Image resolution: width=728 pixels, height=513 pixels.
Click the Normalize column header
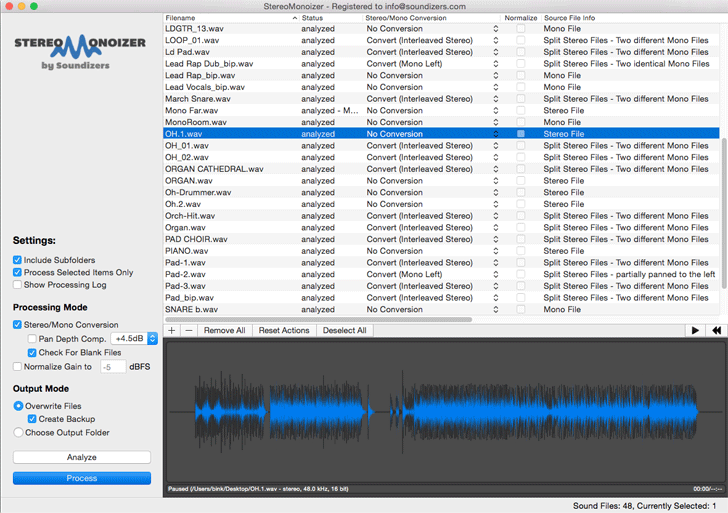(520, 18)
